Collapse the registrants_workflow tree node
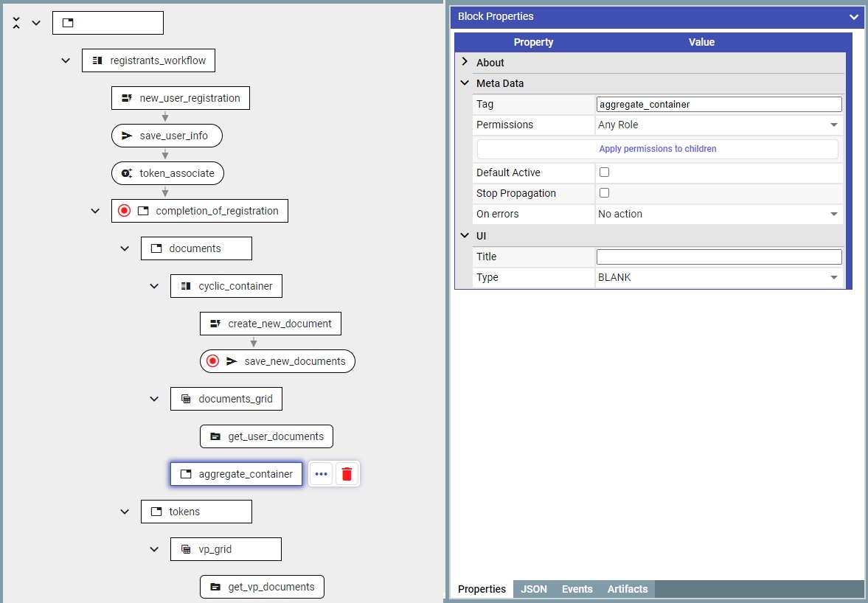This screenshot has height=603, width=868. (66, 60)
